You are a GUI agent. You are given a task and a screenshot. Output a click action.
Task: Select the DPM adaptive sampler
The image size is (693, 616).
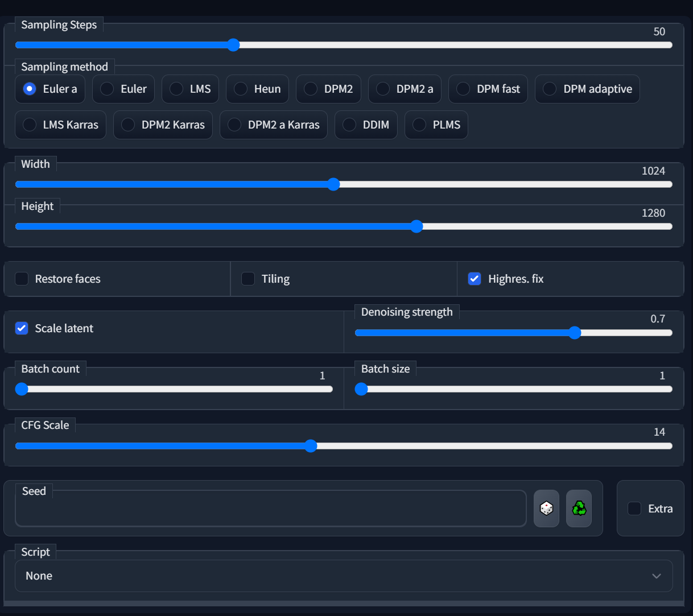[550, 89]
